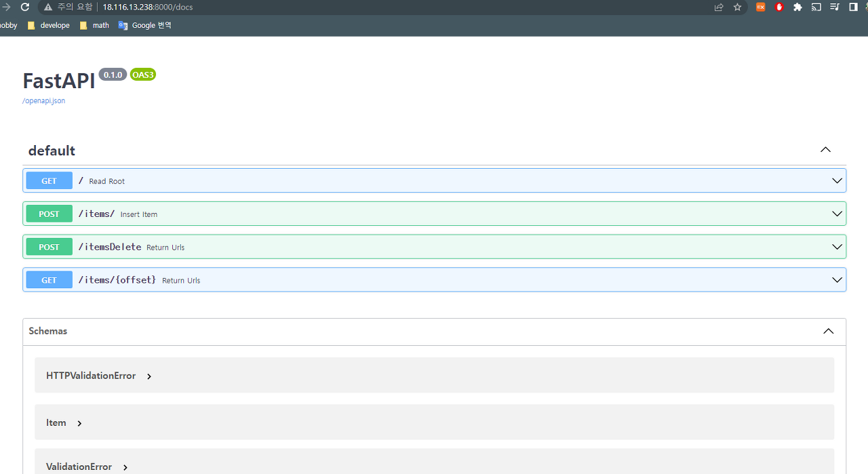This screenshot has height=474, width=868.
Task: Open the /openapi.json link
Action: (43, 100)
